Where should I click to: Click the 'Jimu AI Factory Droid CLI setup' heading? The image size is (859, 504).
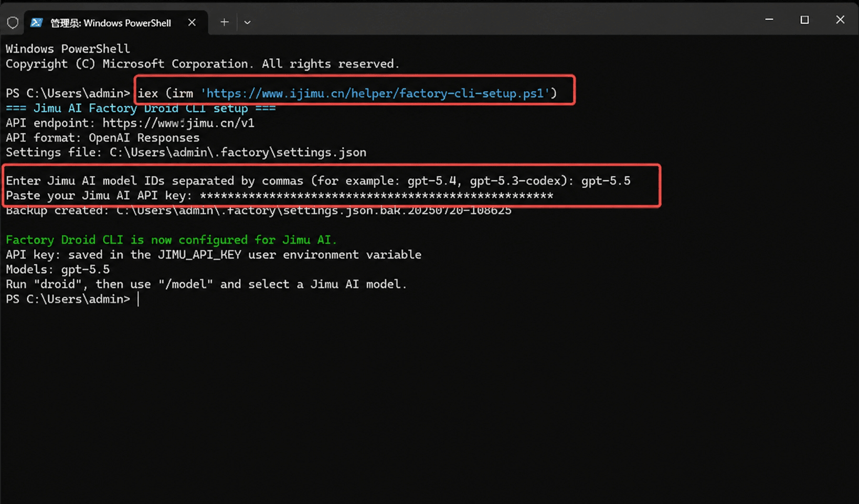point(141,109)
